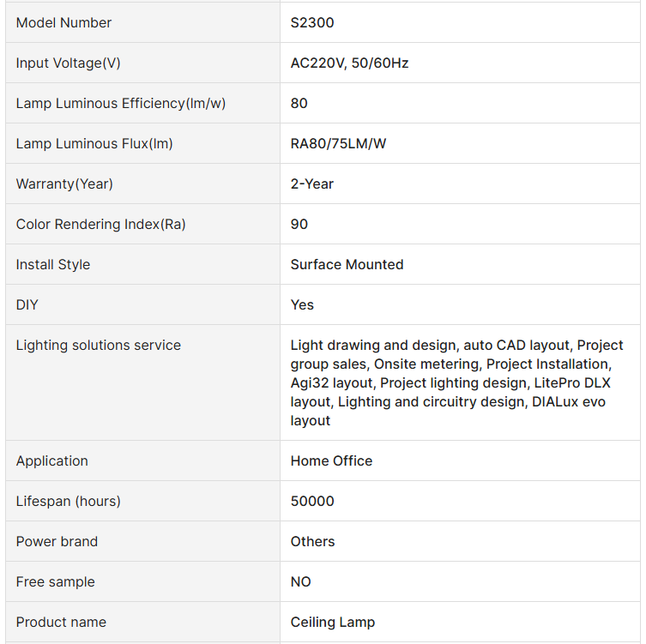
Task: Click the Install Style label
Action: pos(52,264)
